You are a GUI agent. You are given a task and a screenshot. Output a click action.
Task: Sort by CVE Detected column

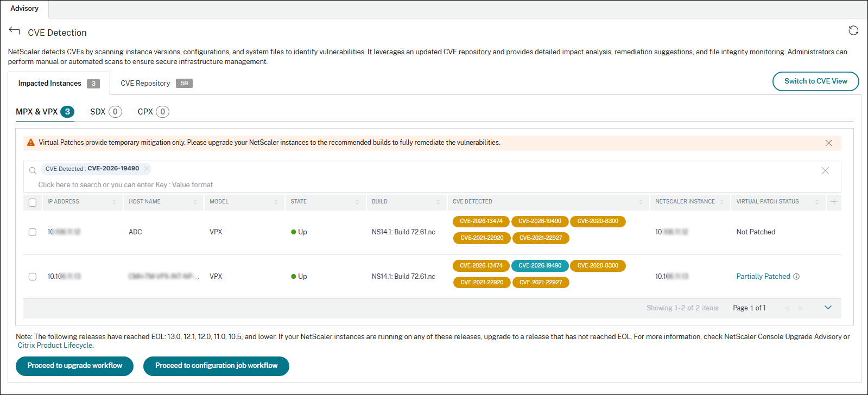tap(641, 202)
